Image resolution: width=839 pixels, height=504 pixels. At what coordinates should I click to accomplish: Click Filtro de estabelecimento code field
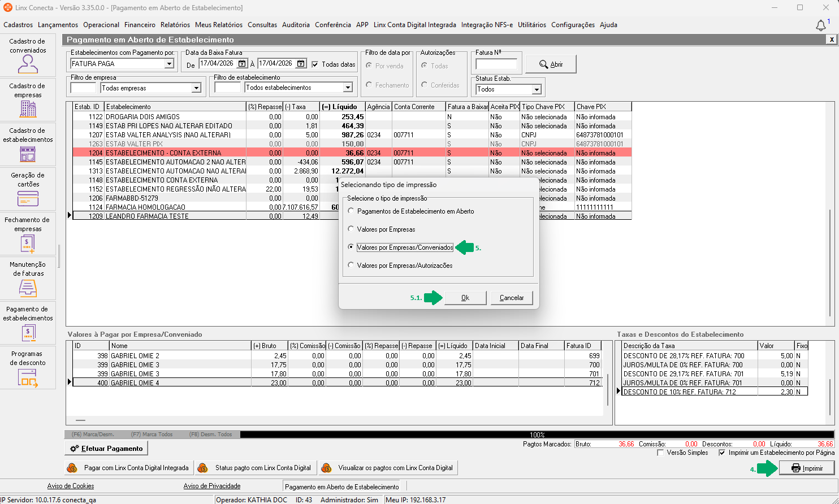point(227,88)
